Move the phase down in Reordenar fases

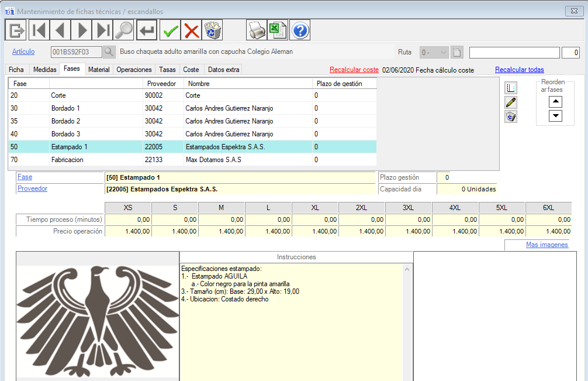click(x=556, y=115)
